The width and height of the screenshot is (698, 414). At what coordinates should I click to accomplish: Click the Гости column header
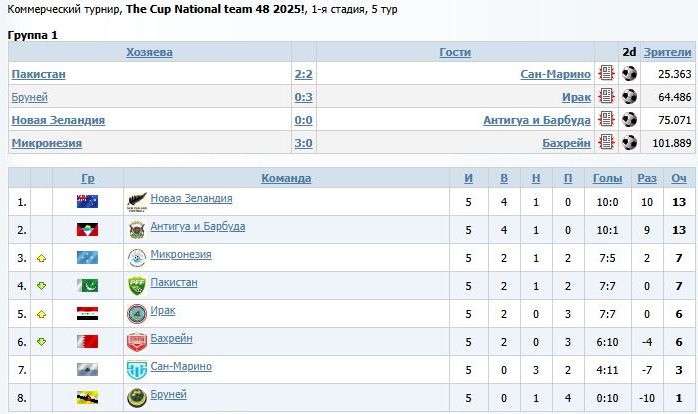coord(455,52)
